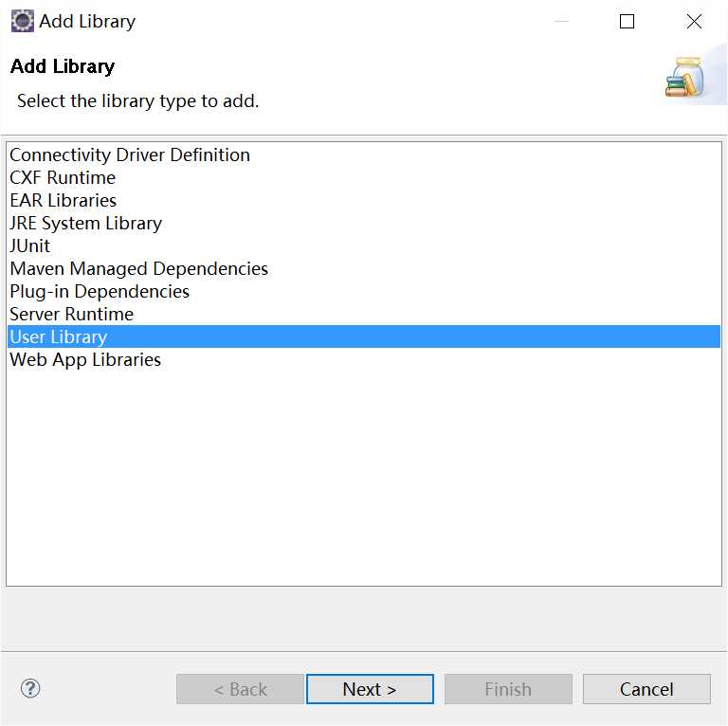
Task: Pick JUnit library type
Action: [x=364, y=245]
